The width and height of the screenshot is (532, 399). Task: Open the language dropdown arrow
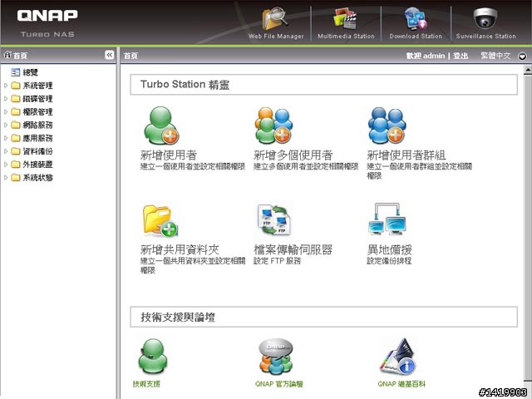click(523, 56)
